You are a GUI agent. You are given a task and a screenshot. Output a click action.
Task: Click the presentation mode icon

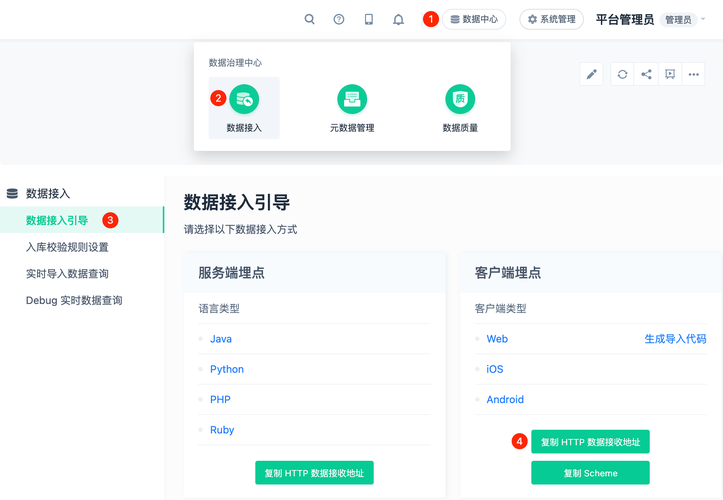[670, 74]
